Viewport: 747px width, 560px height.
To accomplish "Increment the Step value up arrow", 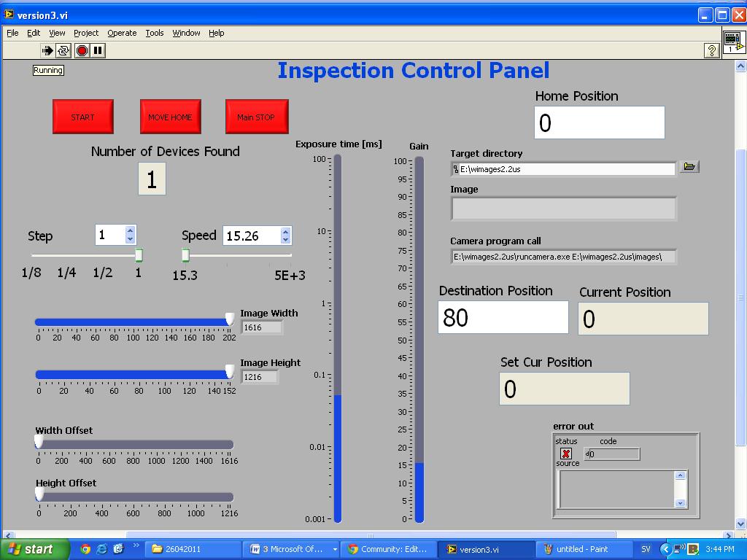I will pos(130,230).
